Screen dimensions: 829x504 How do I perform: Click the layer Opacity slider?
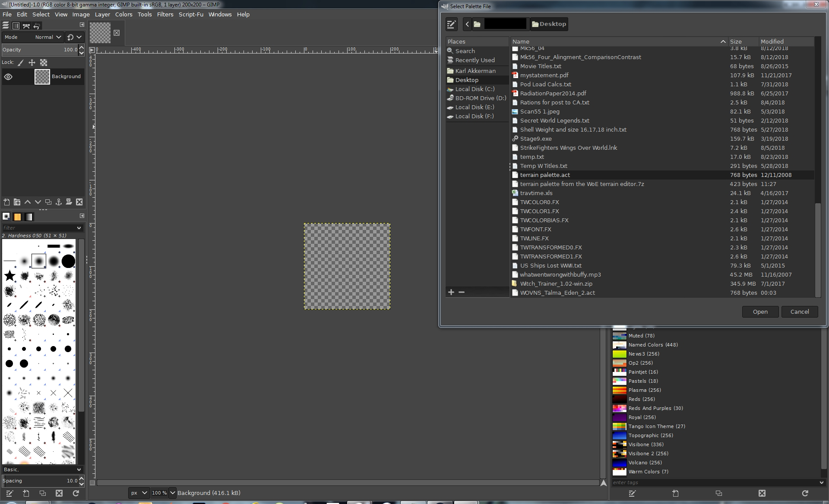pos(40,50)
